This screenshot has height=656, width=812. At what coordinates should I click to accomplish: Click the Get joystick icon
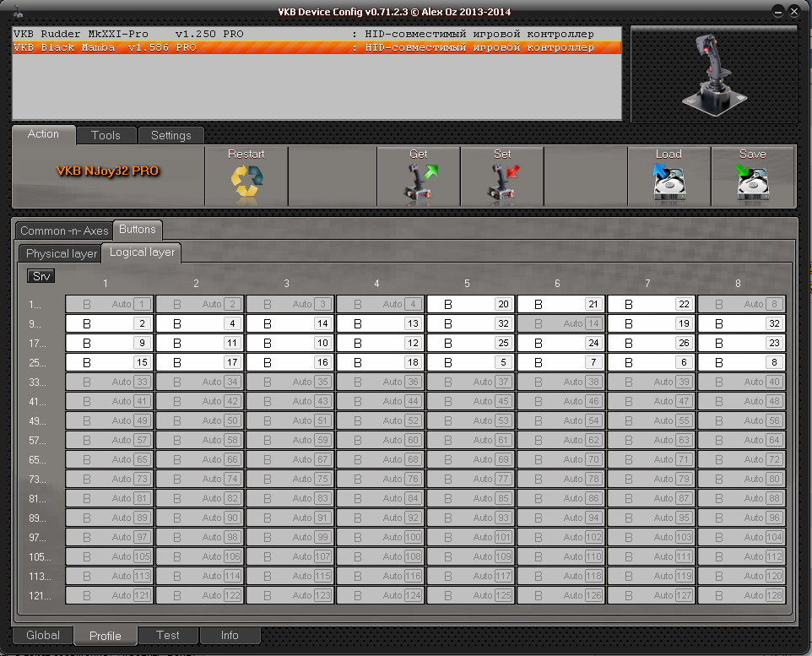[x=419, y=182]
